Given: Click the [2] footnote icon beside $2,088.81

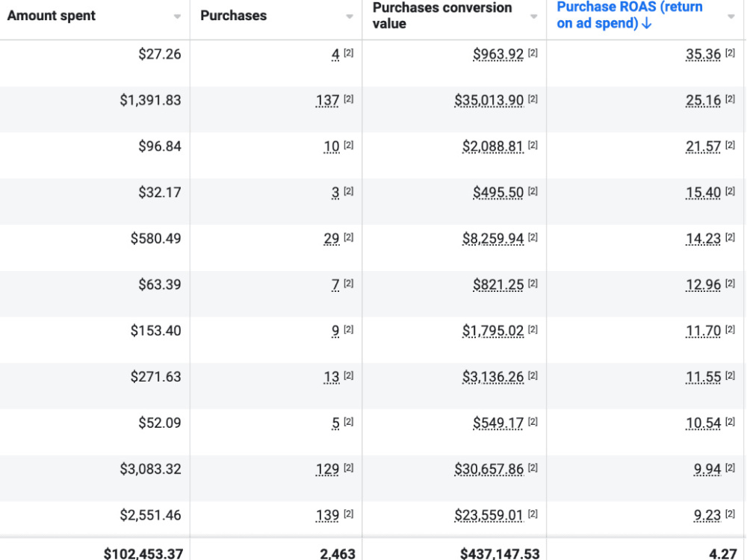Looking at the screenshot, I should coord(533,146).
